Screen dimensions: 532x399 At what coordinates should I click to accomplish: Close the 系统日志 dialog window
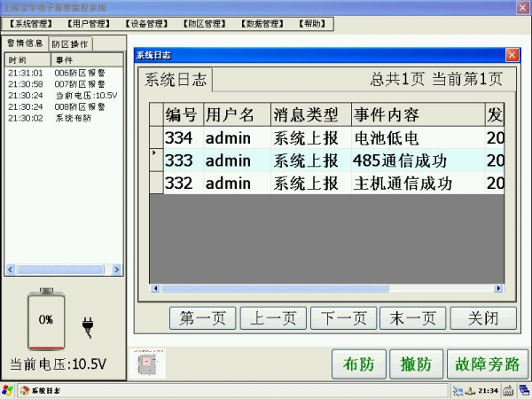512,55
